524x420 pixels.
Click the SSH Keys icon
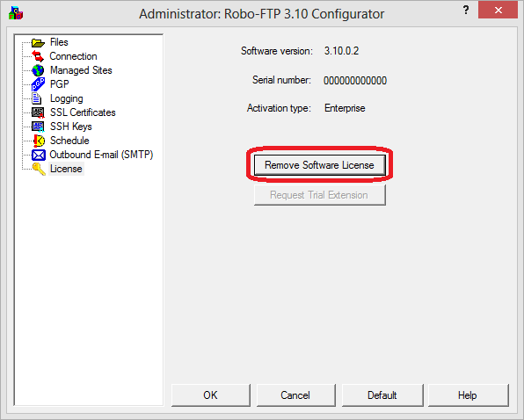[38, 127]
